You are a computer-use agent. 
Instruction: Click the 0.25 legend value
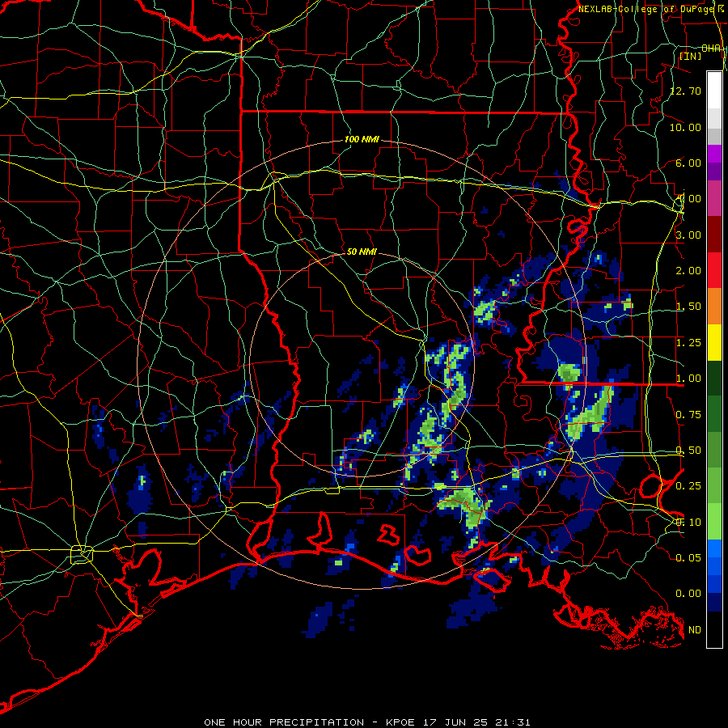click(688, 486)
